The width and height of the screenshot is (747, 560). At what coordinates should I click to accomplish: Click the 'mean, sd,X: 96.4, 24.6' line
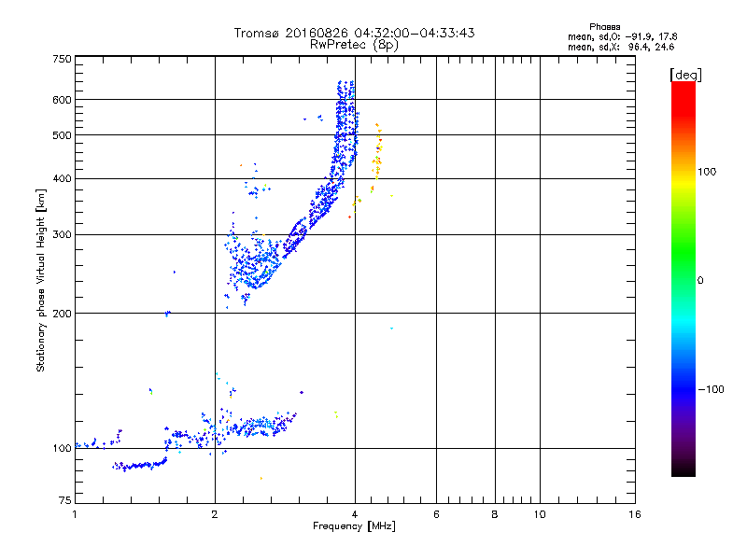tap(621, 47)
